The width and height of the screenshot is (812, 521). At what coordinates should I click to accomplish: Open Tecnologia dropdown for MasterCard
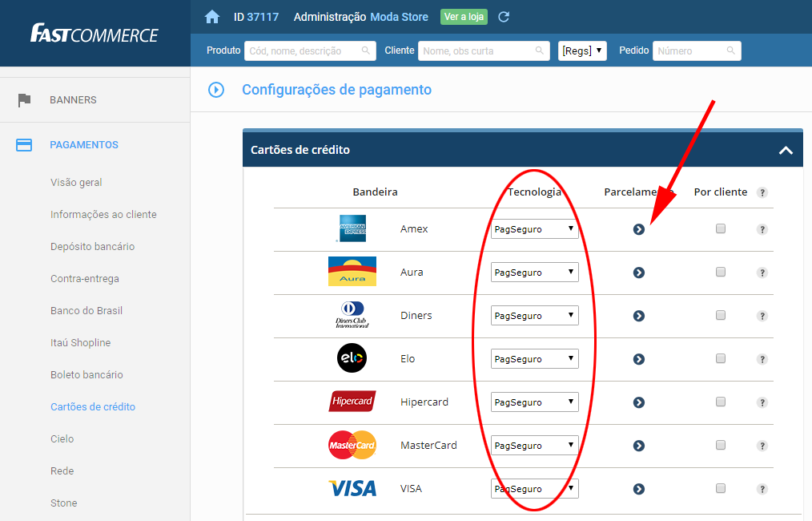click(534, 446)
